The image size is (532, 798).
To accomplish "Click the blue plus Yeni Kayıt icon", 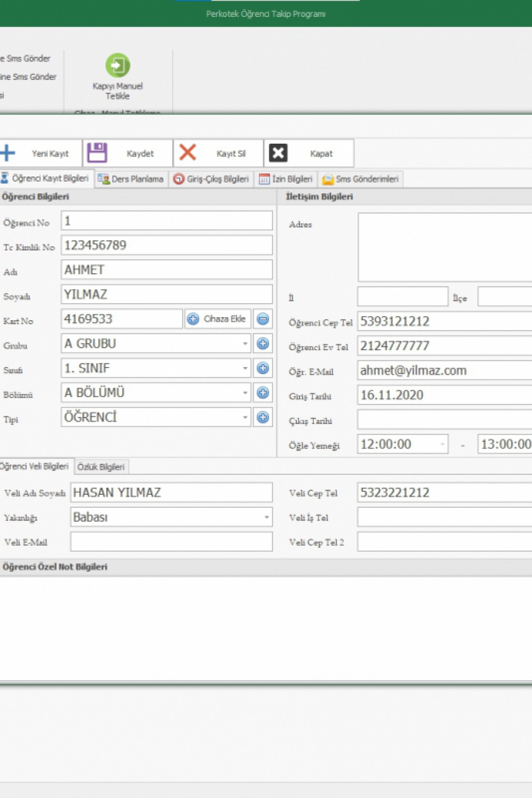I will pos(8,153).
